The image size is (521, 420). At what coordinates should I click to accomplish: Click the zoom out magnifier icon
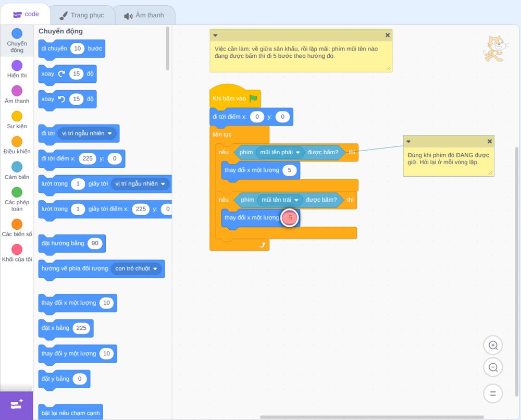point(493,367)
